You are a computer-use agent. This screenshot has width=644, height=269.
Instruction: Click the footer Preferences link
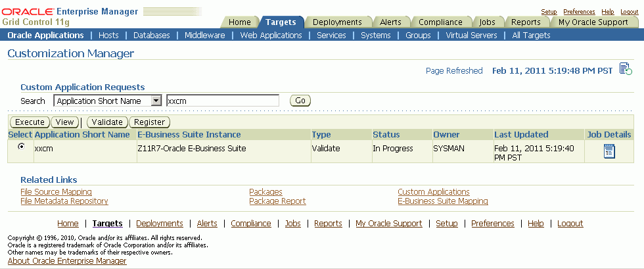coord(493,224)
